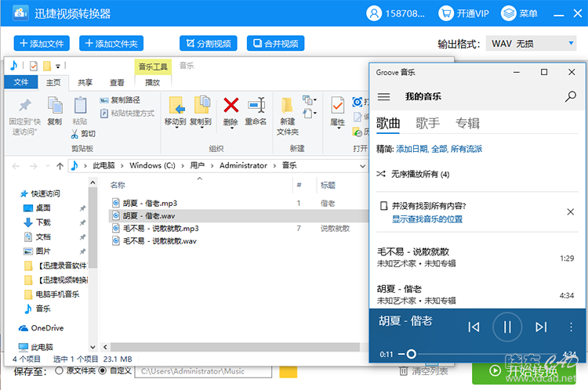
Task: Open the easy access dropdown in ribbon
Action: click(x=310, y=113)
